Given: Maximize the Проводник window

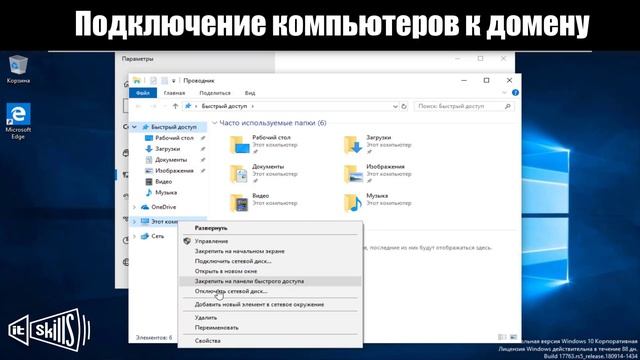Looking at the screenshot, I should tap(487, 80).
